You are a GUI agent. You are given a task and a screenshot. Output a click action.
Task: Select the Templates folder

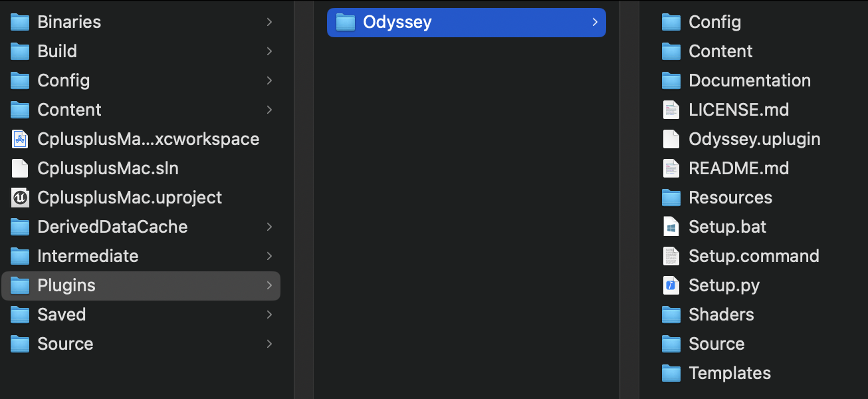coord(729,373)
